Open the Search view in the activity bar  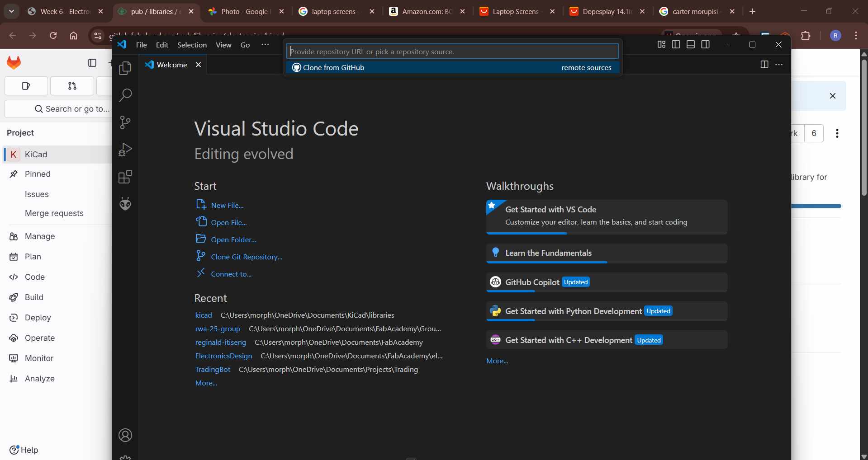pyautogui.click(x=124, y=95)
